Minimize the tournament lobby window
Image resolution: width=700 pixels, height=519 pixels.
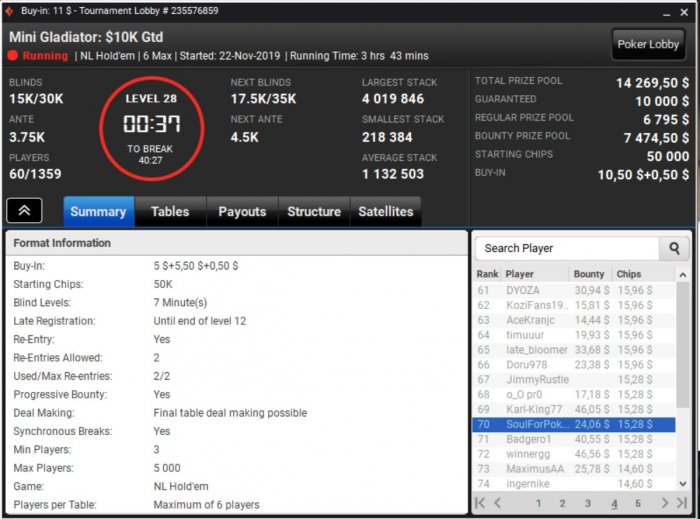tap(667, 13)
